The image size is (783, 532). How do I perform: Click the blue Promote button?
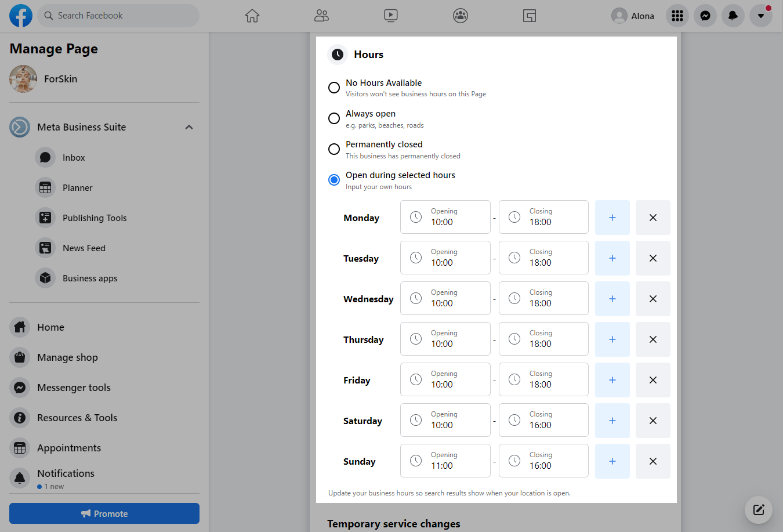pos(104,513)
